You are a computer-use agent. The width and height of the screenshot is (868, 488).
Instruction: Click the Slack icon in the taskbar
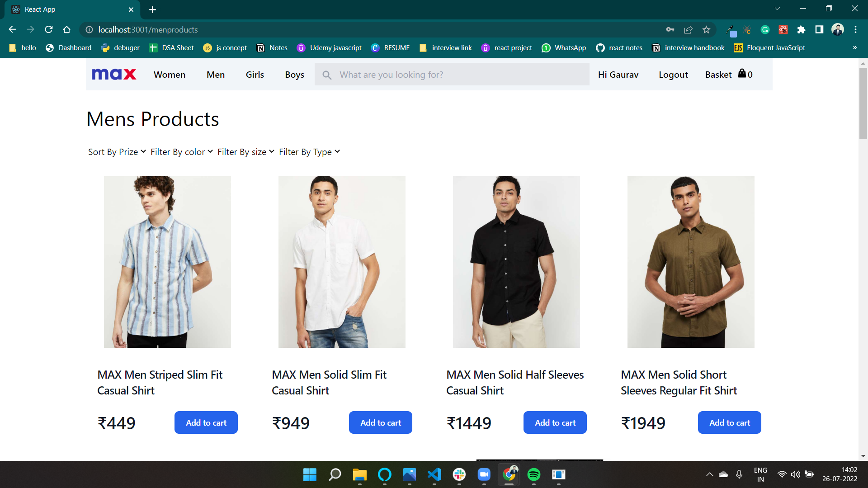(459, 475)
